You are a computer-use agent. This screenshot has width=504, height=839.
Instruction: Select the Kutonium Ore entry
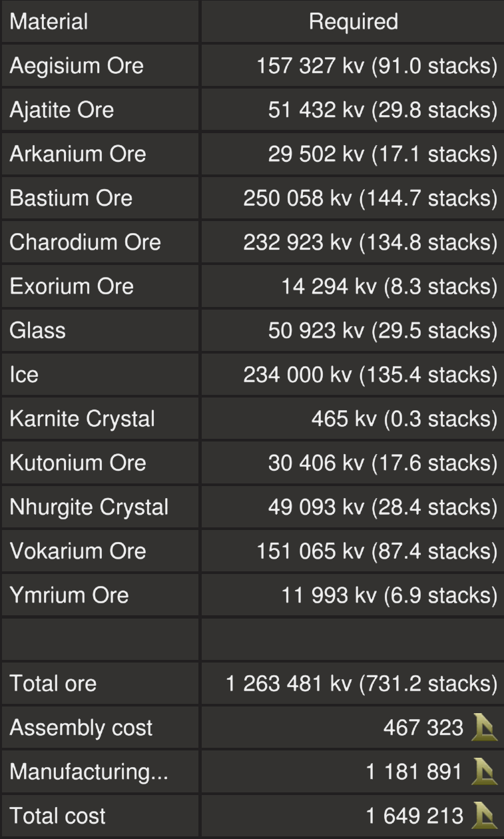pyautogui.click(x=77, y=463)
